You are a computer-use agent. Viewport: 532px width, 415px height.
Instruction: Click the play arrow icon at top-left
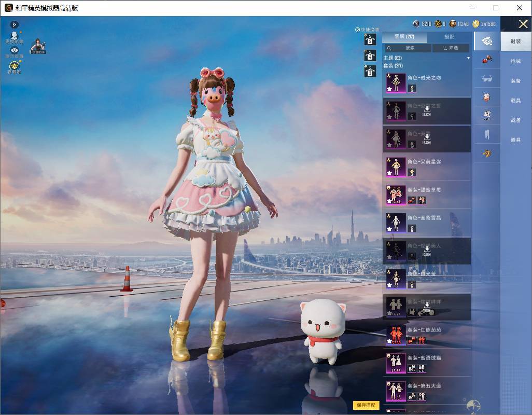[x=14, y=24]
